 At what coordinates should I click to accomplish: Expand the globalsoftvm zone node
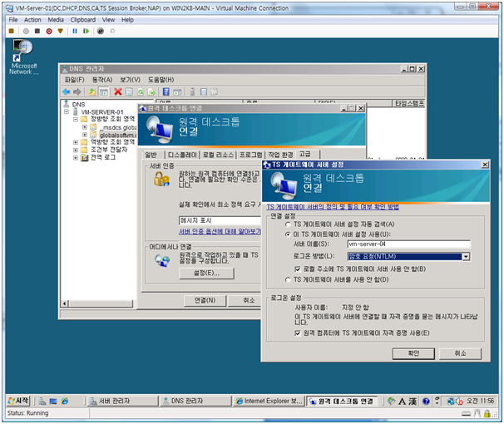(x=85, y=135)
